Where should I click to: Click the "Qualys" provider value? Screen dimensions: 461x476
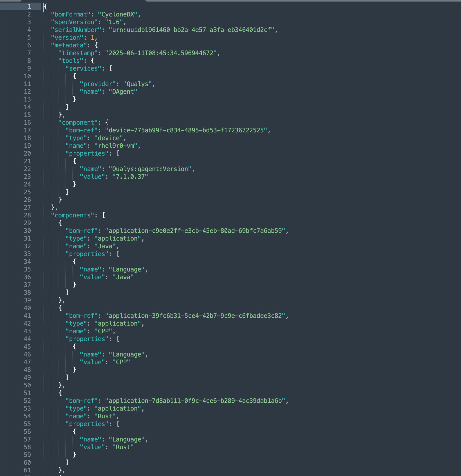pos(138,84)
